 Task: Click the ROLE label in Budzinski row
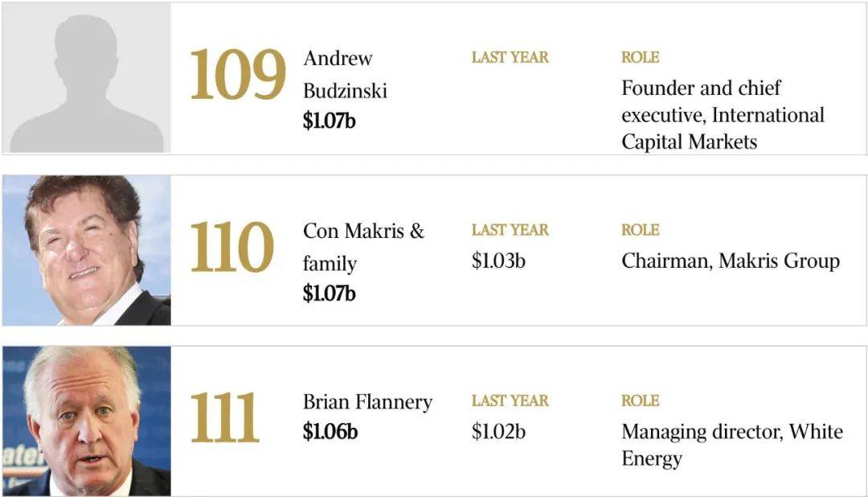640,57
